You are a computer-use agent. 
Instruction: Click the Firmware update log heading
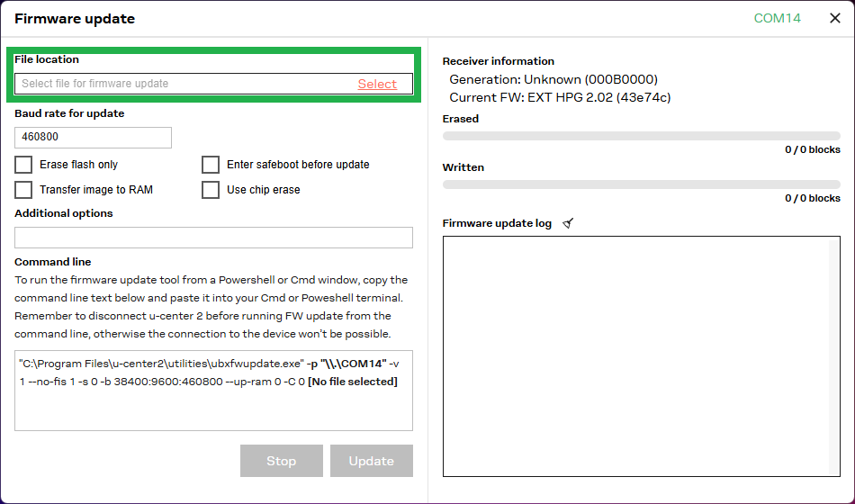point(497,223)
